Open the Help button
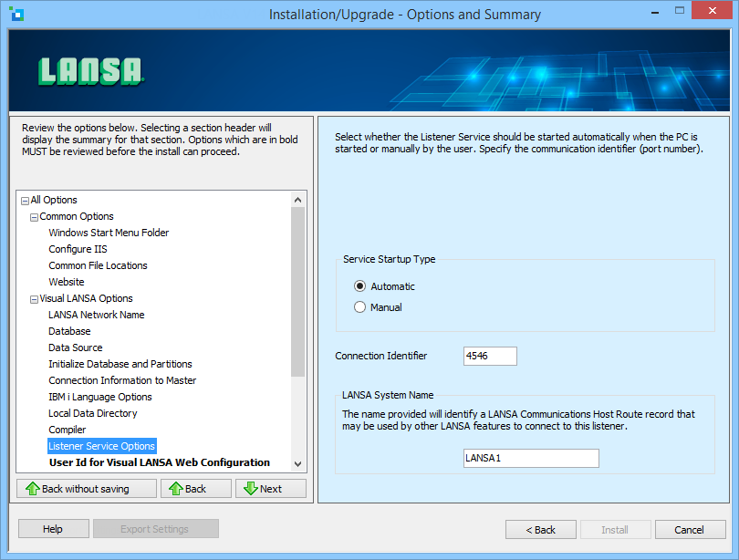Screen dimensions: 739x560 coord(54,529)
